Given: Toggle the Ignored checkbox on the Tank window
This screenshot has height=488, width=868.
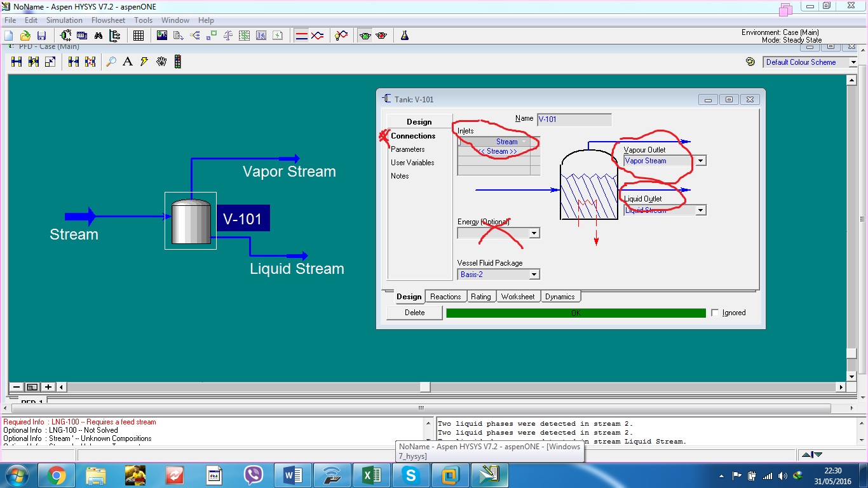Looking at the screenshot, I should (x=715, y=312).
